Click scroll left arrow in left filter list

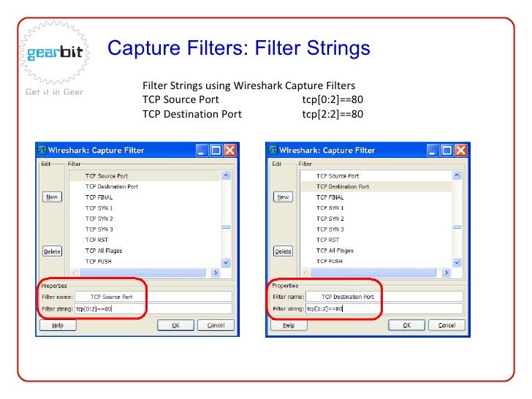click(74, 273)
